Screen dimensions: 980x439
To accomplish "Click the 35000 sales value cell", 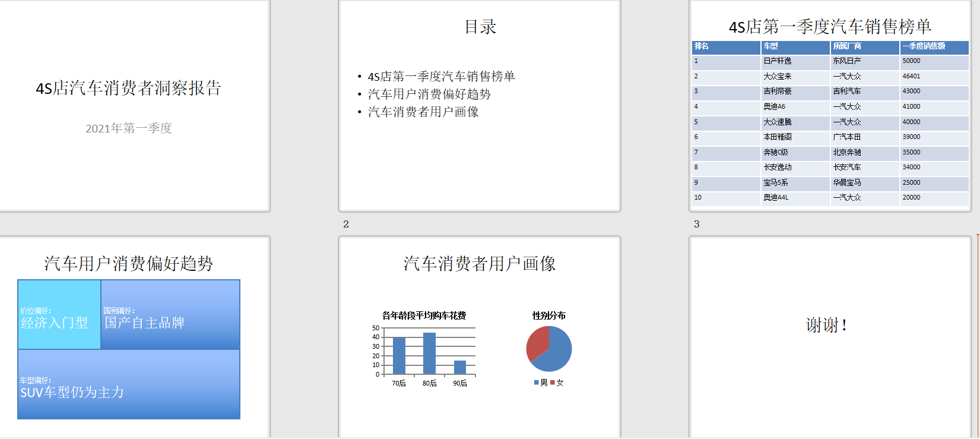I will pos(934,153).
